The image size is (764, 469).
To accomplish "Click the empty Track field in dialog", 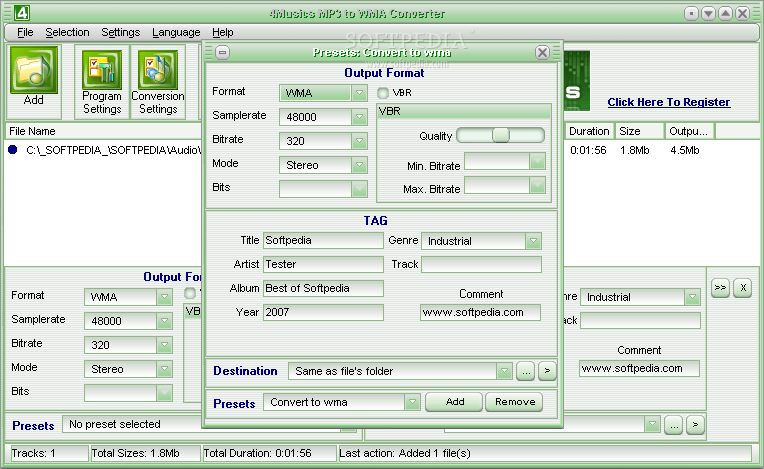I will pyautogui.click(x=481, y=264).
